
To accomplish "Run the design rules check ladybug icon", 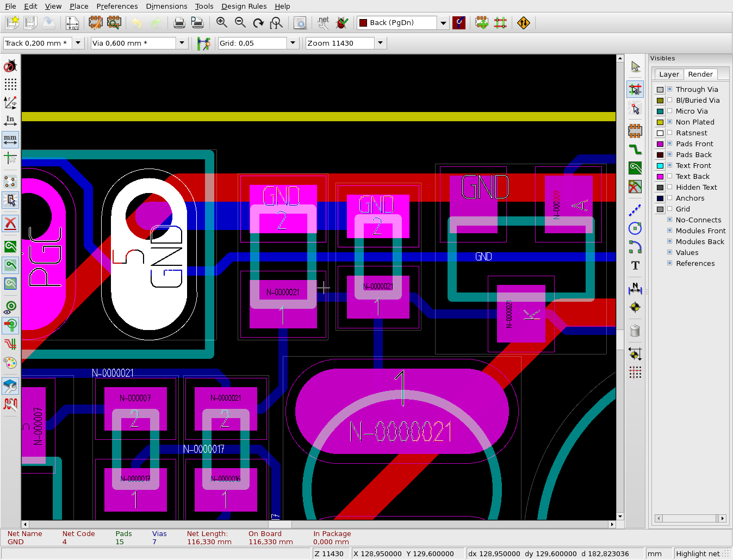I will 342,23.
